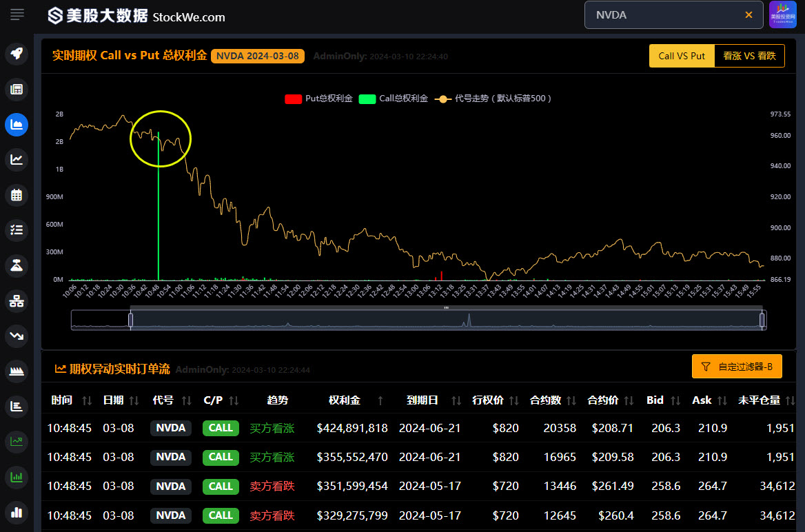
Task: Sort table by Bid column
Action: tap(675, 400)
